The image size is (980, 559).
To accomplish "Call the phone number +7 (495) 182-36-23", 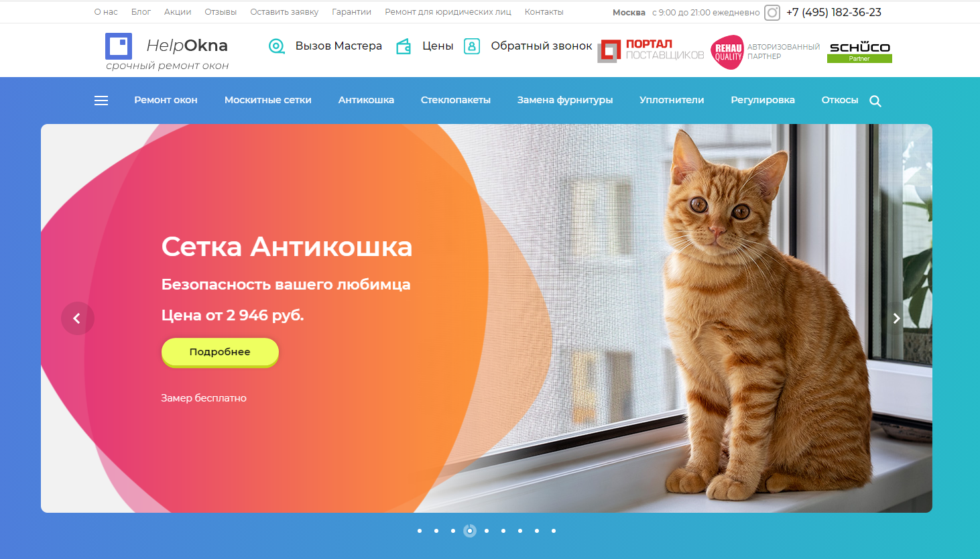I will 834,12.
